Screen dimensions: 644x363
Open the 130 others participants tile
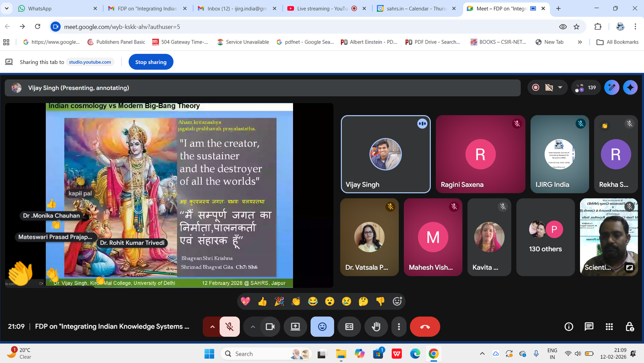pyautogui.click(x=545, y=237)
